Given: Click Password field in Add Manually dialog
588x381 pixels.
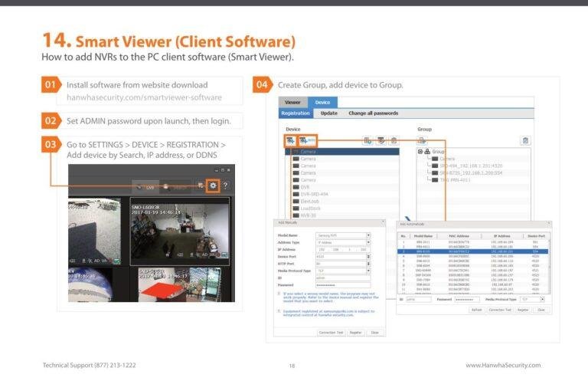Looking at the screenshot, I should pyautogui.click(x=344, y=285).
